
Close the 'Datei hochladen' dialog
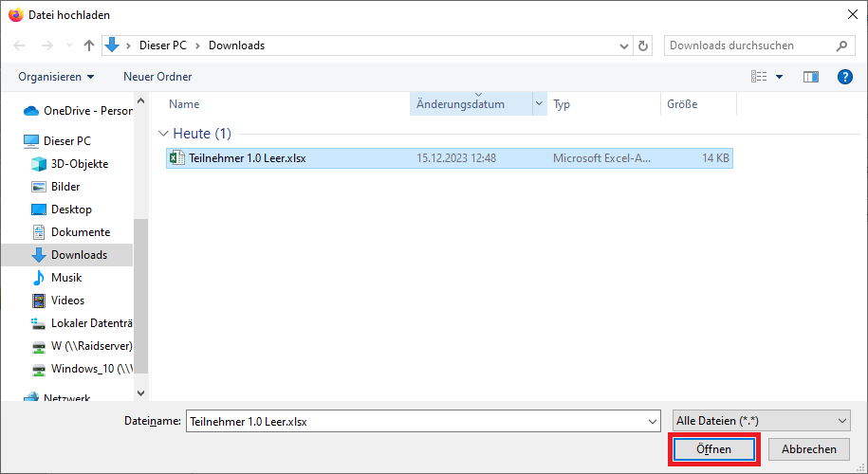click(853, 15)
